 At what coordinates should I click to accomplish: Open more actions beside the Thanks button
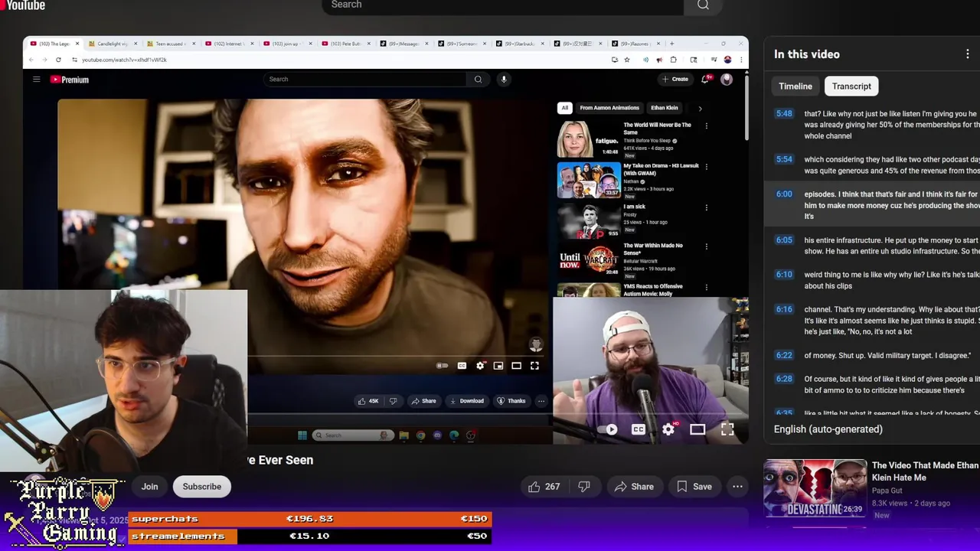pyautogui.click(x=541, y=401)
